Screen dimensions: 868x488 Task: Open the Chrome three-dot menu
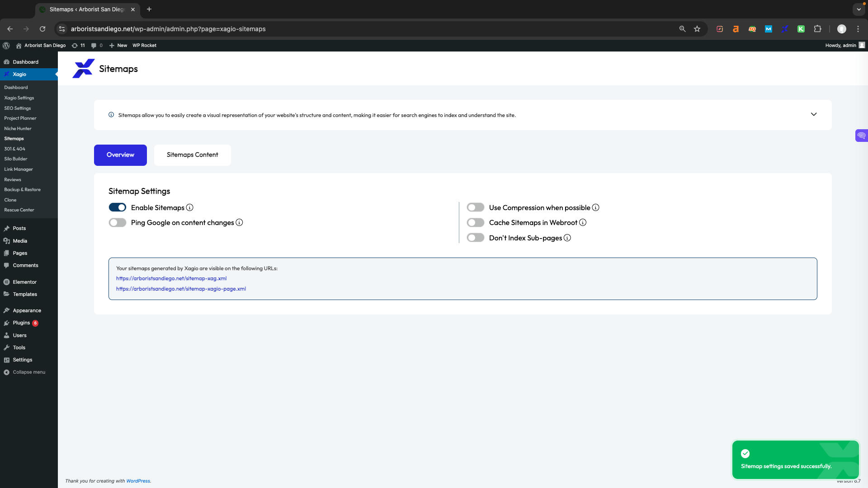point(858,29)
